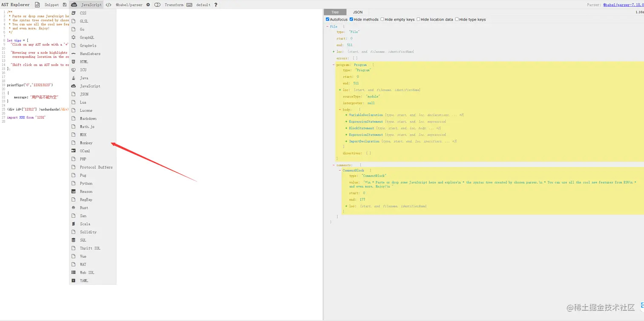Click the help question mark icon
This screenshot has width=644, height=321.
(x=216, y=5)
